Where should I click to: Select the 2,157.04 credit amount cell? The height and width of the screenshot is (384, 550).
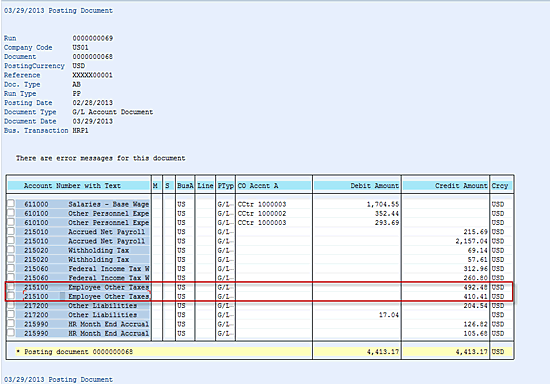tap(471, 241)
